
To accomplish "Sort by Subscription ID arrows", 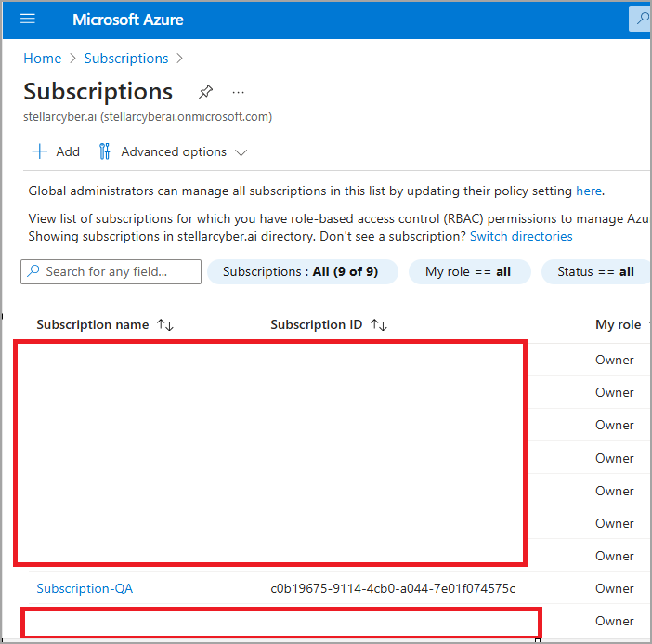I will [x=378, y=324].
